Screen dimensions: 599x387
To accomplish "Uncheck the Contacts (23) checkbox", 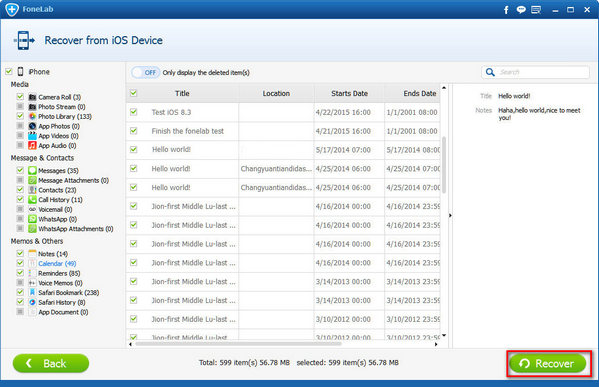I will click(x=20, y=189).
